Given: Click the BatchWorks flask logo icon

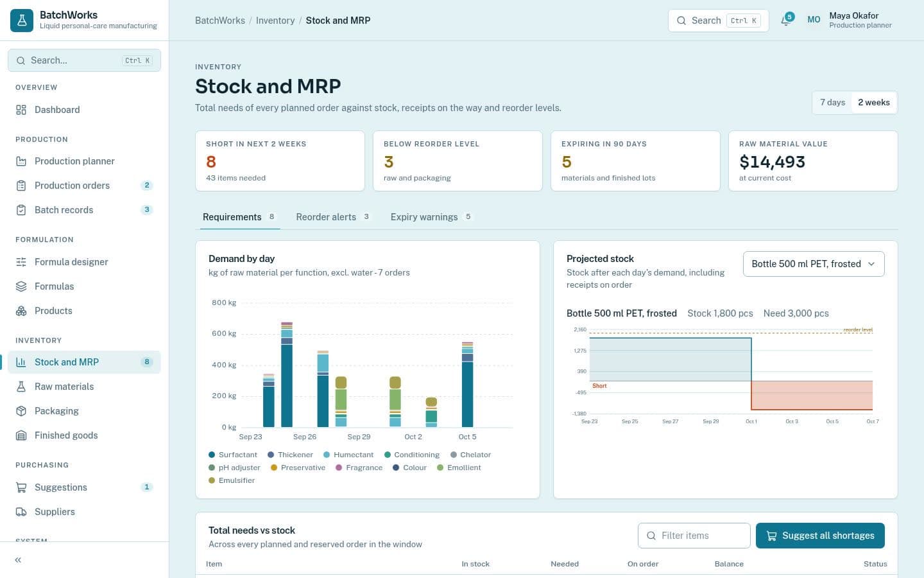Looking at the screenshot, I should [x=22, y=21].
